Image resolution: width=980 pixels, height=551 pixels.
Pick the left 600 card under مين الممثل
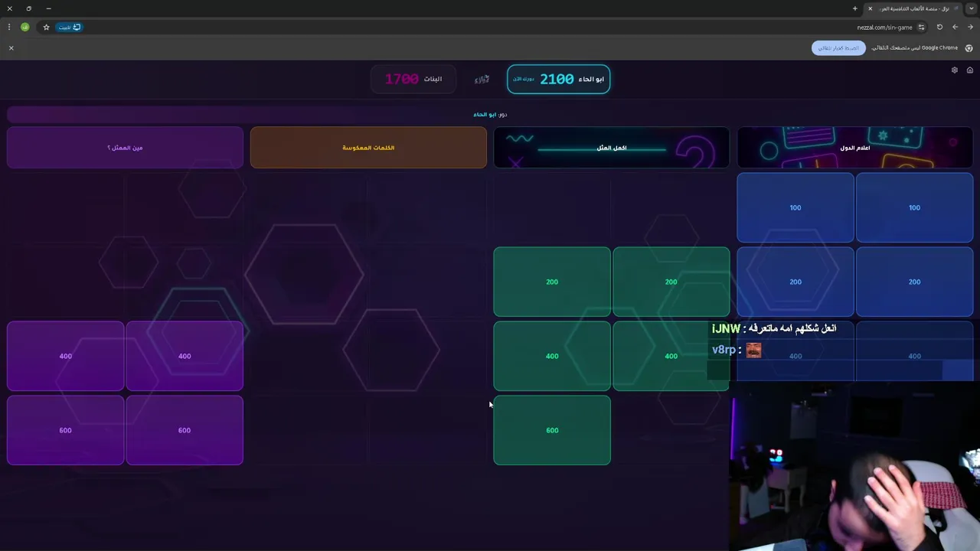pos(65,430)
